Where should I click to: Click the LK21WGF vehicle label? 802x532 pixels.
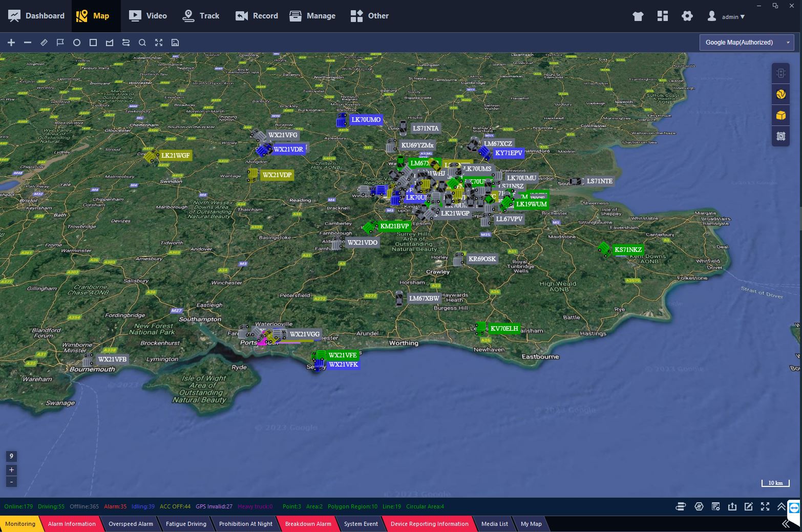175,156
